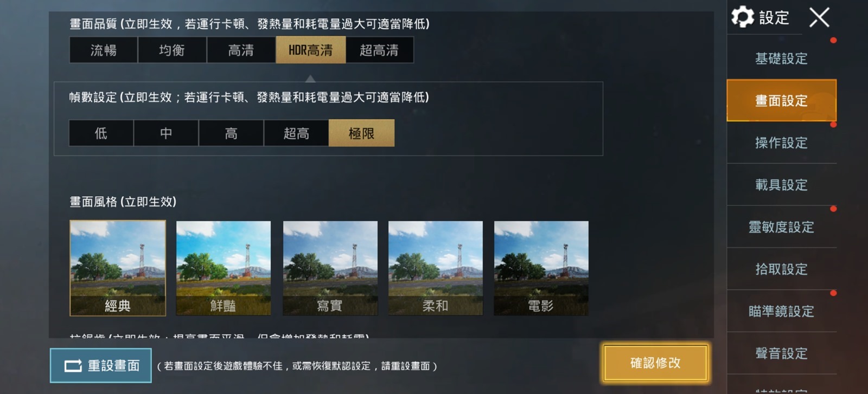
Task: Choose 超高清 graphics quality
Action: 379,50
